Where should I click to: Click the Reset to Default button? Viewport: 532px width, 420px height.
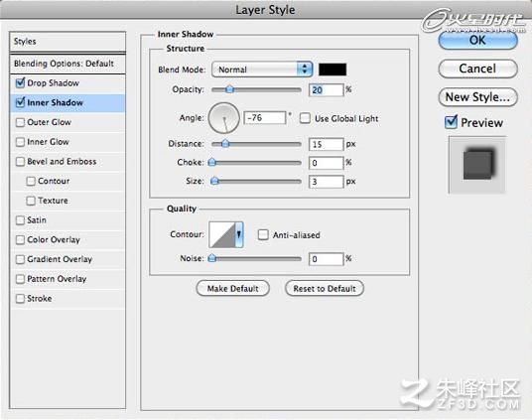pos(325,288)
